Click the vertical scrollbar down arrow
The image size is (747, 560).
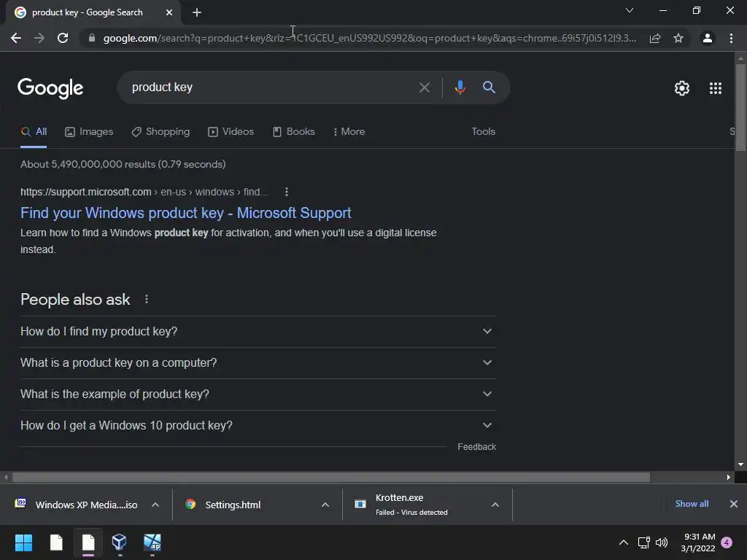pyautogui.click(x=740, y=464)
